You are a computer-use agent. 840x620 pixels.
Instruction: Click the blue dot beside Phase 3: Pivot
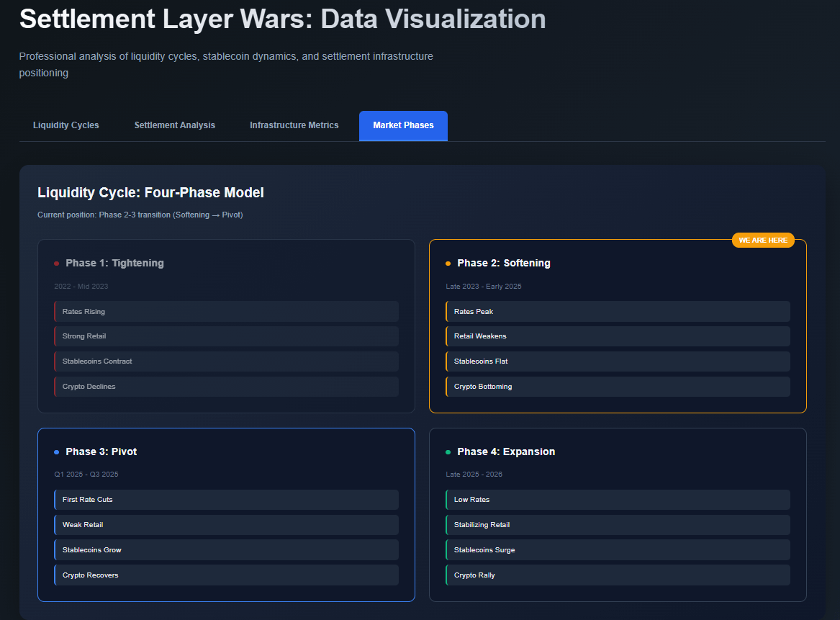click(56, 452)
